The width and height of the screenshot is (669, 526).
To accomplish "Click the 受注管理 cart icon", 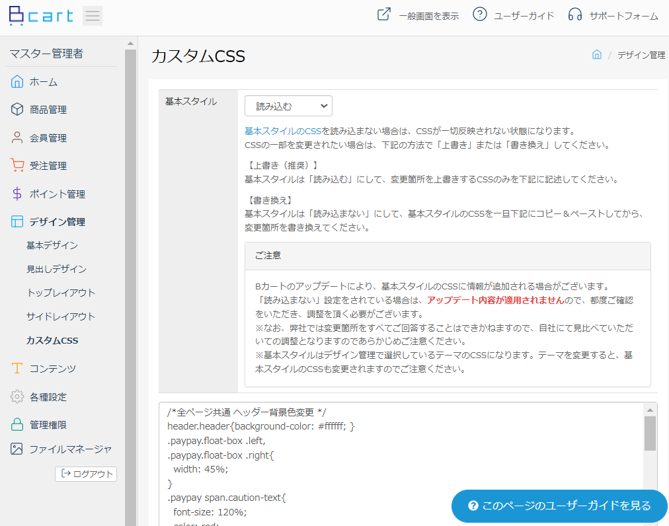I will [17, 165].
